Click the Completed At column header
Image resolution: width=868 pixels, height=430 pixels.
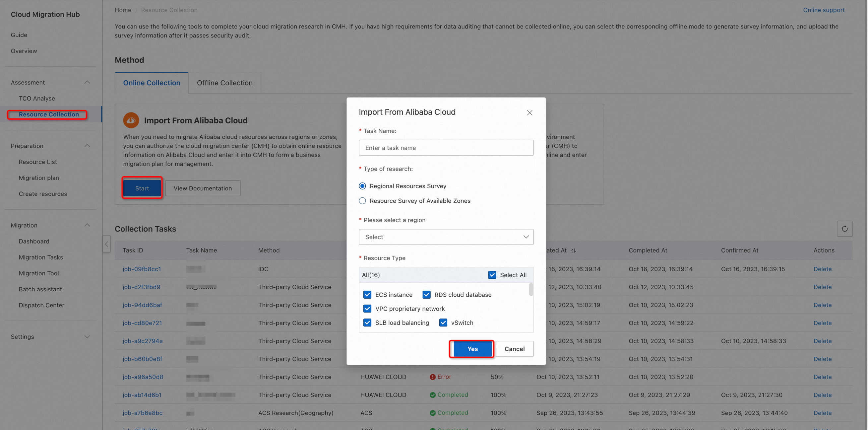tap(648, 250)
